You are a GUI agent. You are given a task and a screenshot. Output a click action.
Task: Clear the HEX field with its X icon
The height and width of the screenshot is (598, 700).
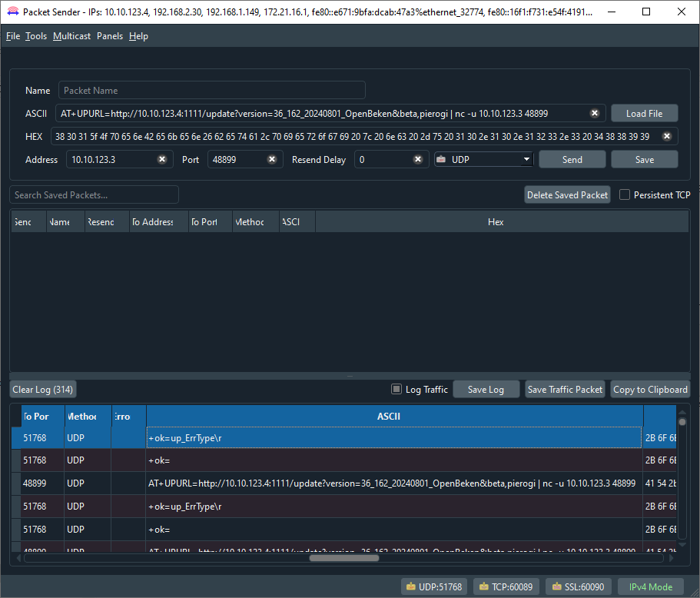pyautogui.click(x=666, y=136)
